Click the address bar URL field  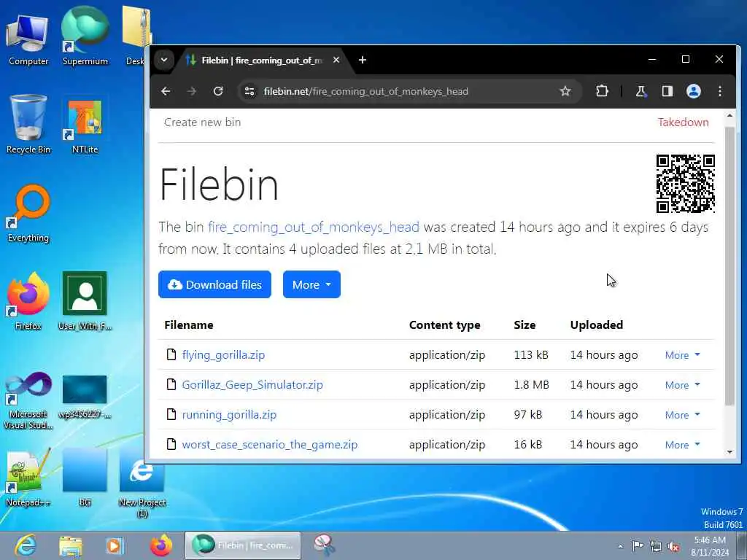(366, 91)
